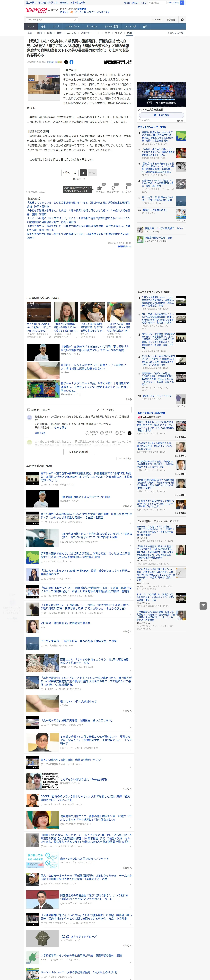
Task: Select the 国内 category
Action: pos(40,33)
